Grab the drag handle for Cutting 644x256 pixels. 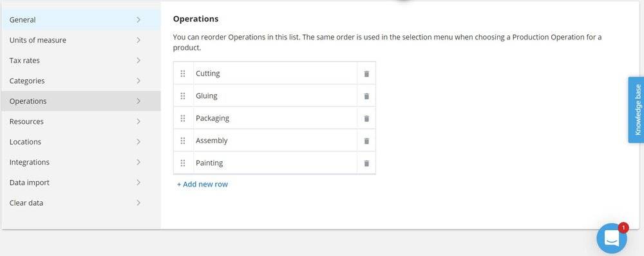click(183, 74)
